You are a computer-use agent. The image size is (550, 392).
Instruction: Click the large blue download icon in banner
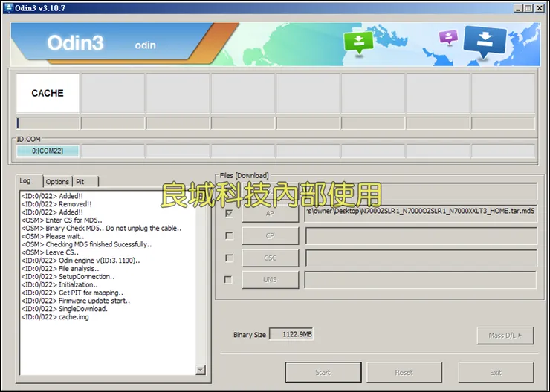pyautogui.click(x=485, y=42)
